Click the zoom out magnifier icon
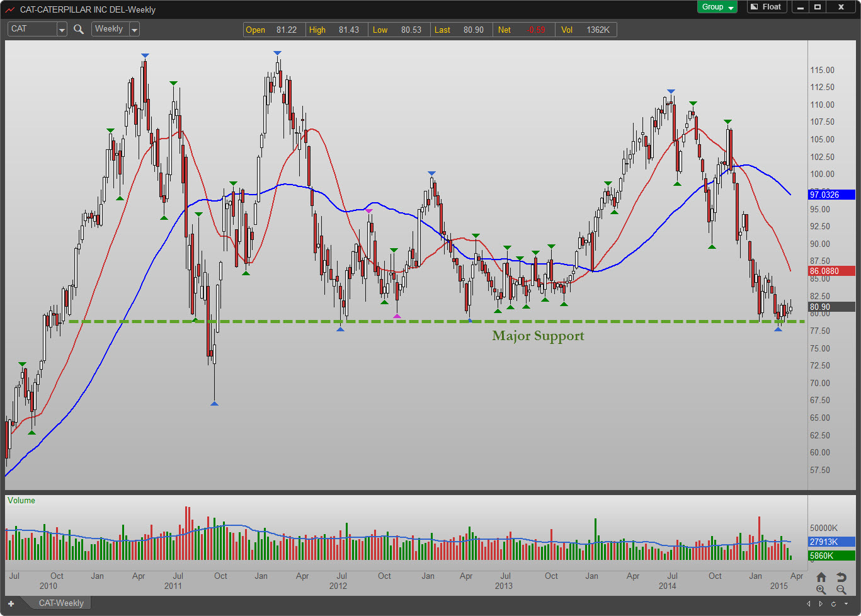 [x=841, y=590]
